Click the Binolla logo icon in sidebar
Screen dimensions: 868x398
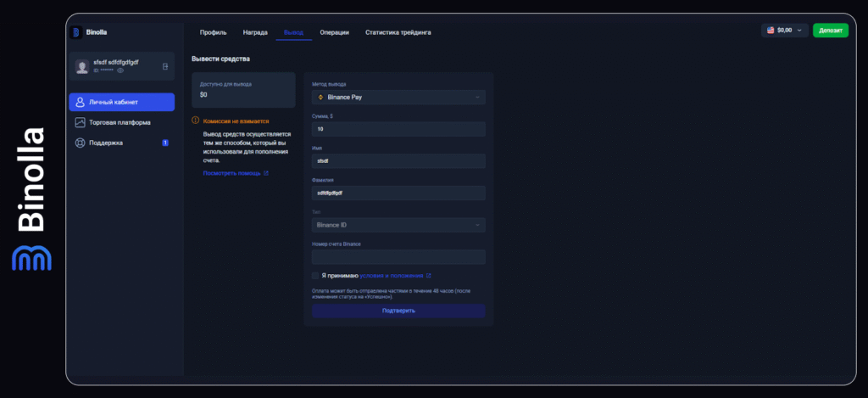(x=77, y=32)
